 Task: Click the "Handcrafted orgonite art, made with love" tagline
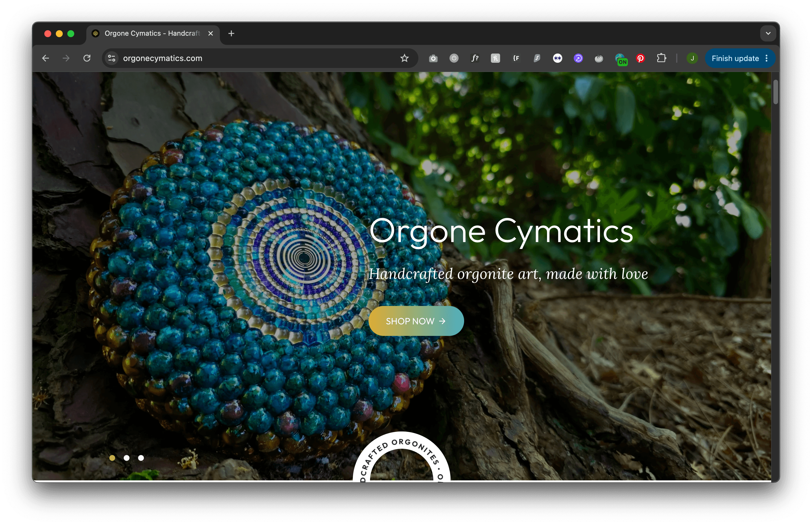(x=508, y=274)
